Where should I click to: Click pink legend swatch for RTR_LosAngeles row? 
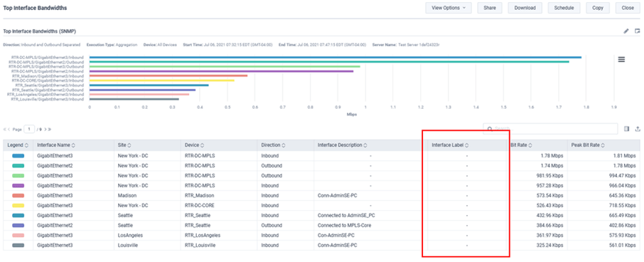18,235
